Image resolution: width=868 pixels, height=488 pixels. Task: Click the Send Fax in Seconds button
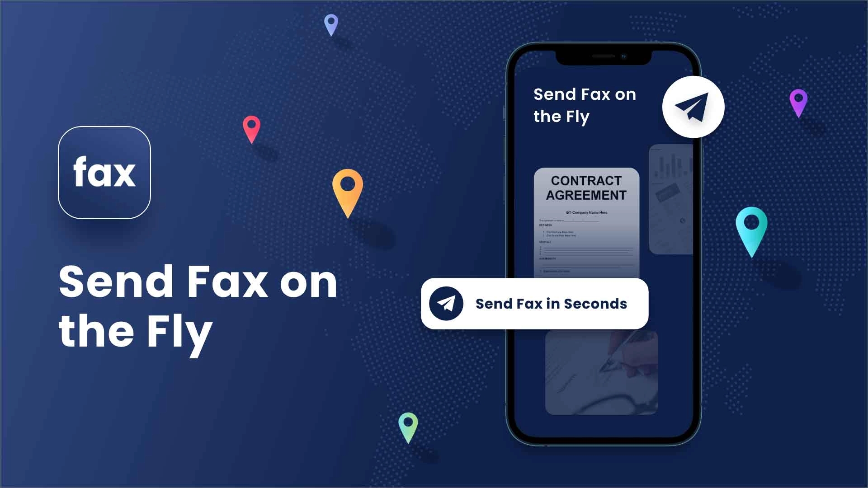pos(533,304)
